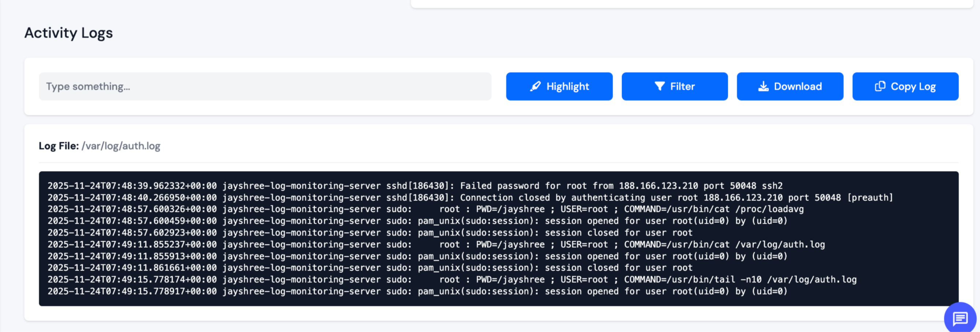Click the download arrow icon
This screenshot has height=332, width=980.
pos(763,86)
